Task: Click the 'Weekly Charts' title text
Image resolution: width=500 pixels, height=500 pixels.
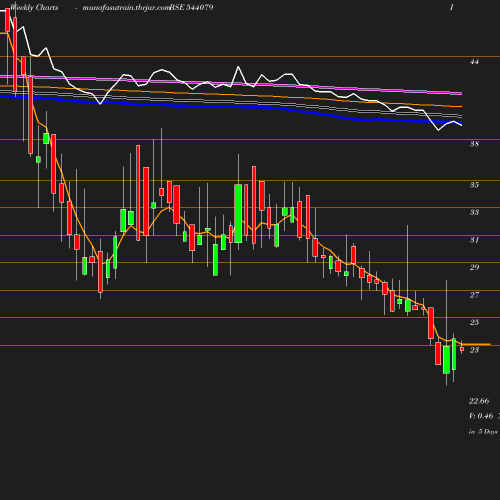Action: coord(34,7)
